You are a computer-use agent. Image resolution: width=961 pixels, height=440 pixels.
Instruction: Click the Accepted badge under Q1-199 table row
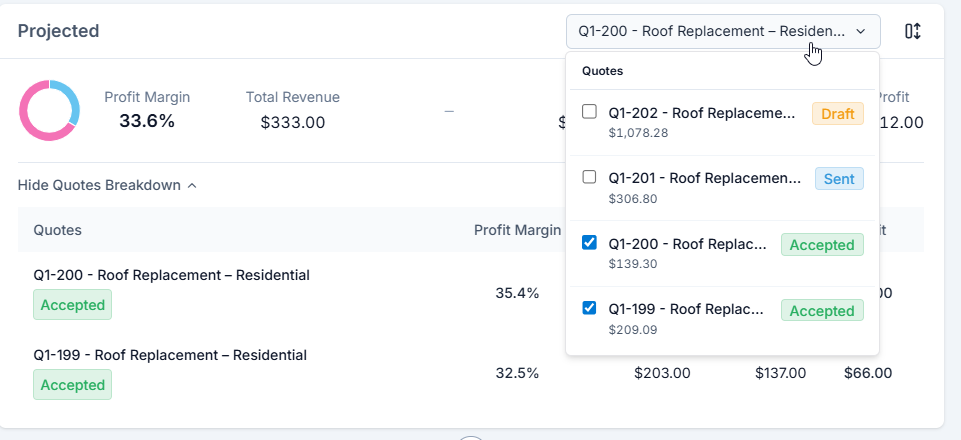pos(73,385)
